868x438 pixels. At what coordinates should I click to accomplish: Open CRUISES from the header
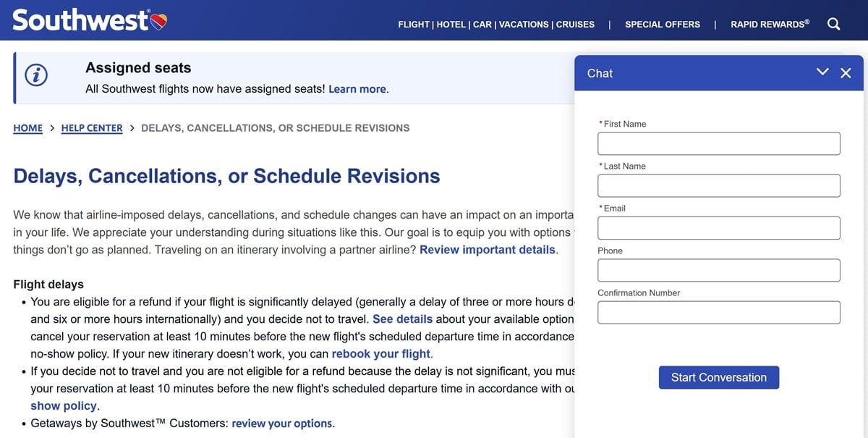pos(575,25)
